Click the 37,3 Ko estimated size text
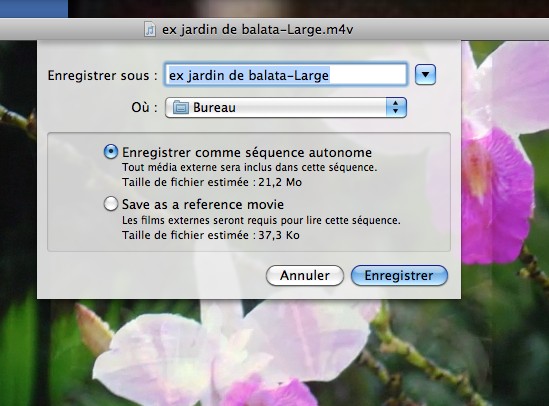The width and height of the screenshot is (549, 406). [x=279, y=235]
